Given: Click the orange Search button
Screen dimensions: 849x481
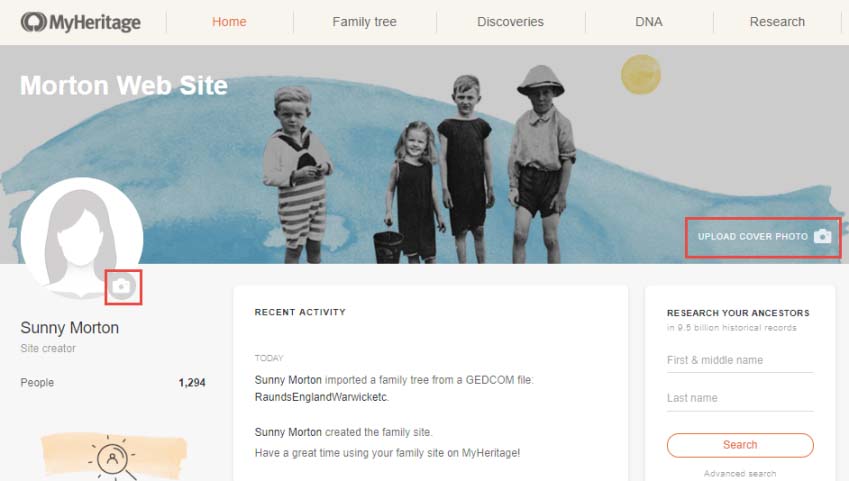Looking at the screenshot, I should point(740,445).
